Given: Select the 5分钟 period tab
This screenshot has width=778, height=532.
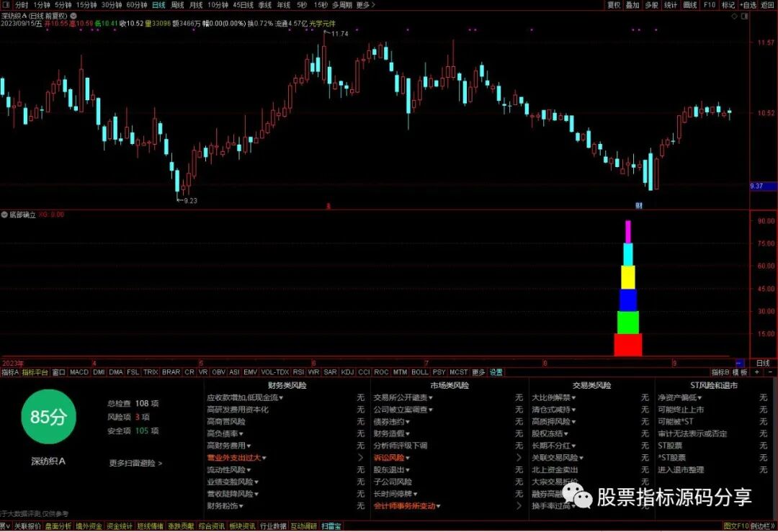Looking at the screenshot, I should 63,4.
